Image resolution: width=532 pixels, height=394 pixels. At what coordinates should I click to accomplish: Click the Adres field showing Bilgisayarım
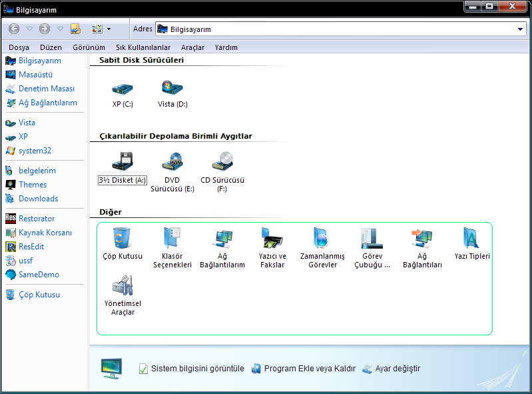click(x=341, y=29)
